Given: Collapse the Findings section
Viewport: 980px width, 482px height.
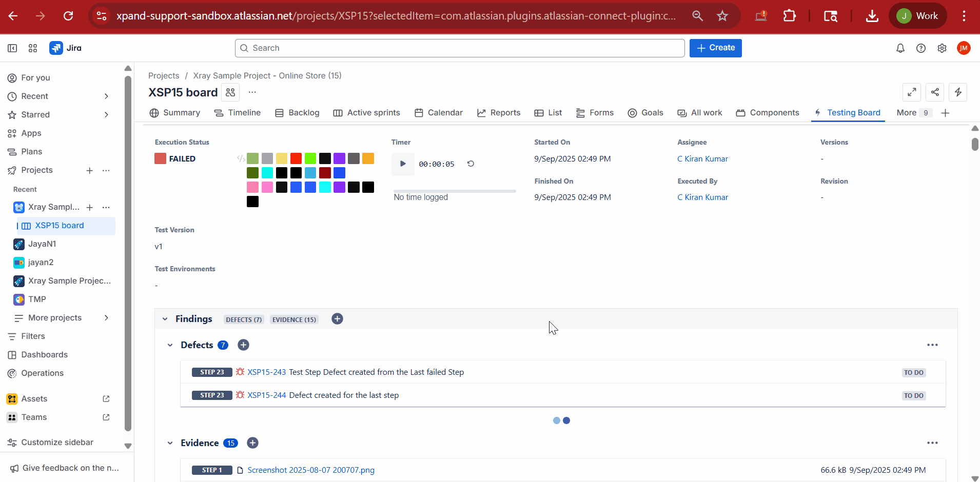Looking at the screenshot, I should tap(165, 319).
